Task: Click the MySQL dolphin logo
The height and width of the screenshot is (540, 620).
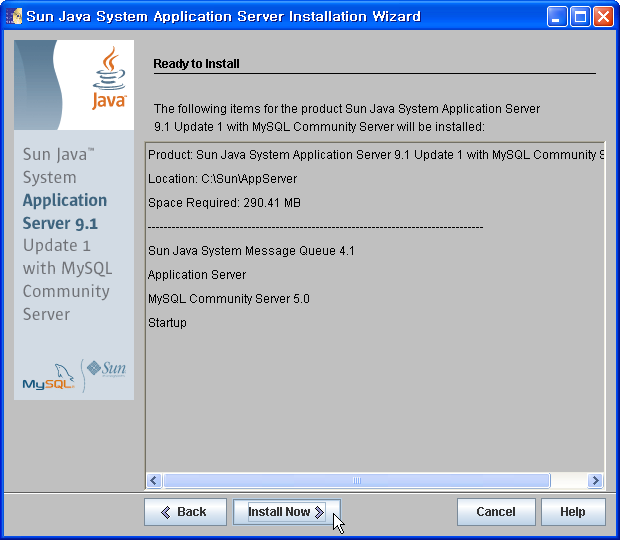Action: tap(49, 377)
